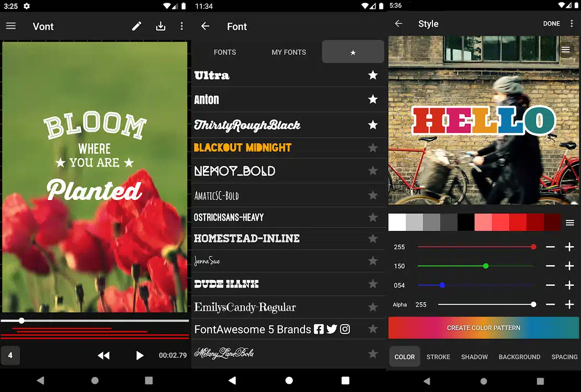The width and height of the screenshot is (581, 392).
Task: Choose the HOMESTEAD-INLINE font
Action: (x=247, y=238)
